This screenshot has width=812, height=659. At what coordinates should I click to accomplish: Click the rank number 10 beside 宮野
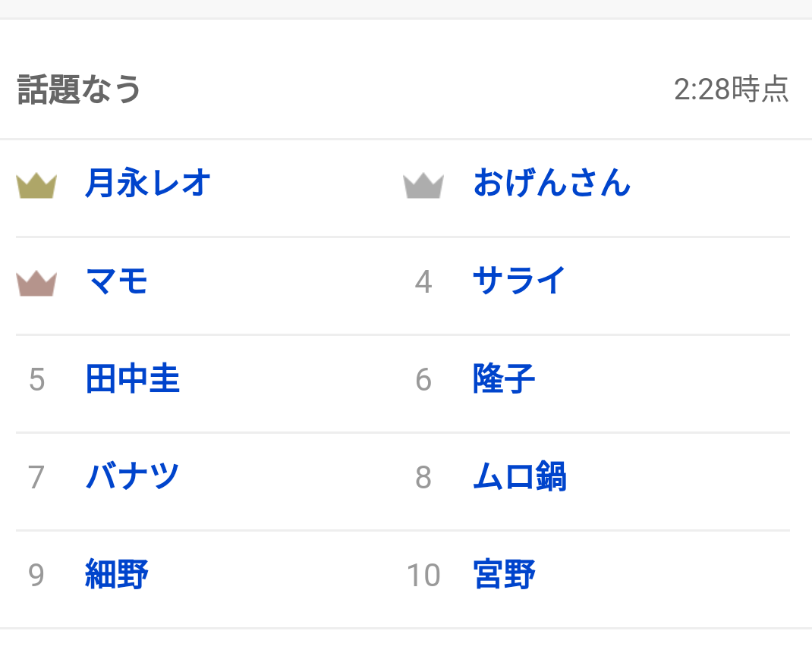pos(423,575)
